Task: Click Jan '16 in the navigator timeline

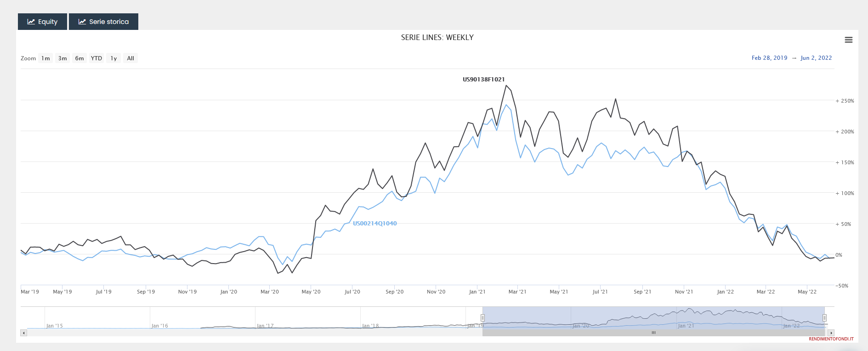Action: 160,326
